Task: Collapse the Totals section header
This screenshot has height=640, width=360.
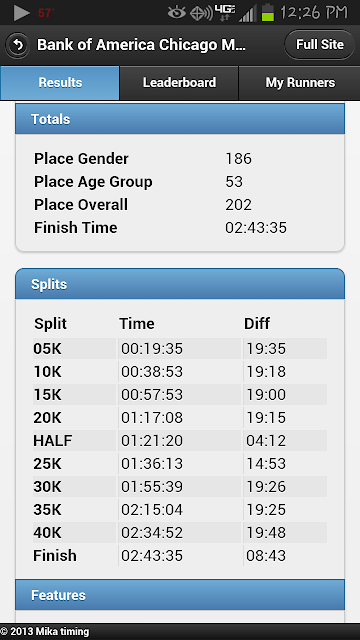Action: coord(180,119)
